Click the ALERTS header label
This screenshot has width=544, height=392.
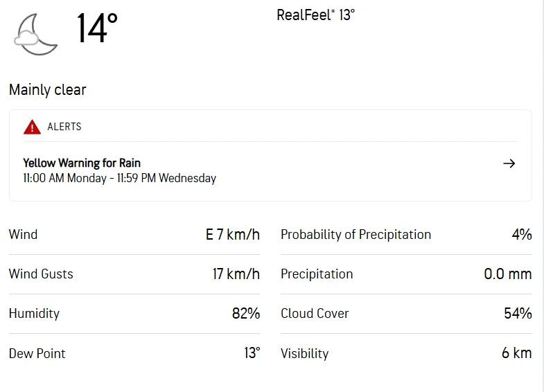[x=64, y=127]
